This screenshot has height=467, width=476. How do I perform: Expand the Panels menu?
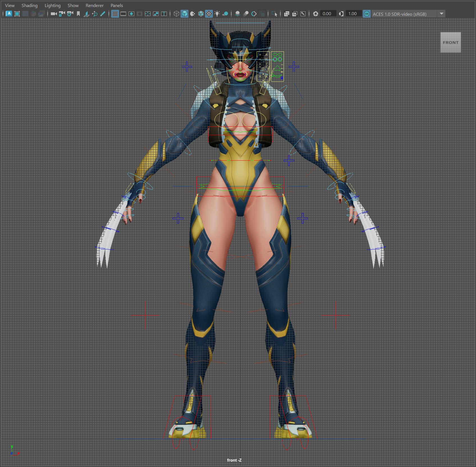pos(117,5)
